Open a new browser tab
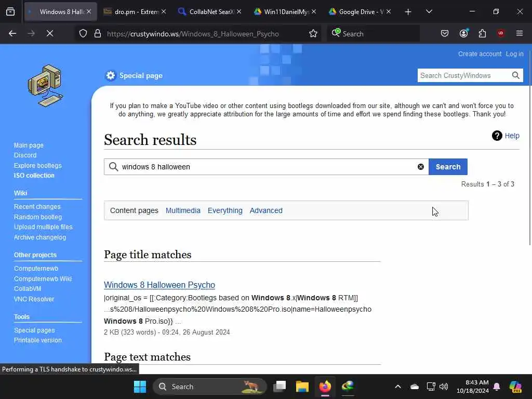This screenshot has width=532, height=399. (x=408, y=12)
